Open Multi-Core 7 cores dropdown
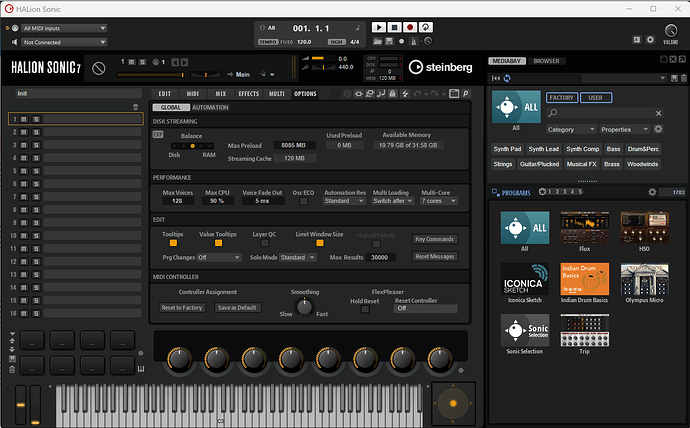 click(x=439, y=201)
